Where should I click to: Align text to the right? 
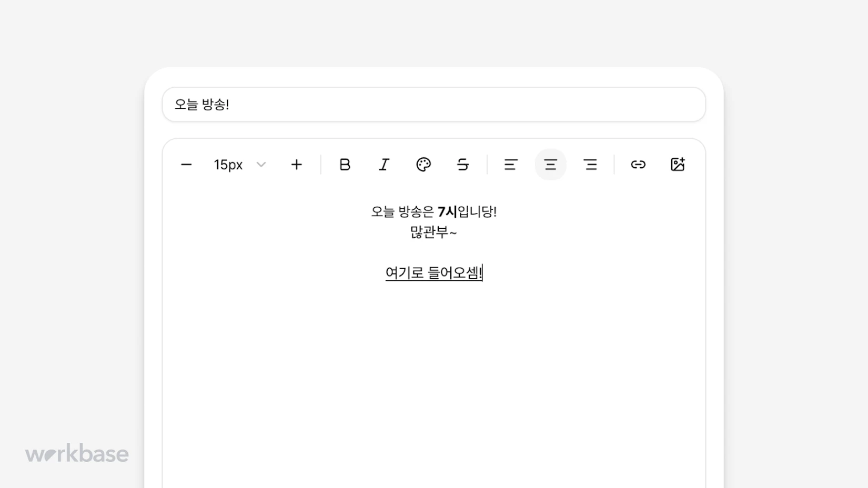[x=590, y=165]
